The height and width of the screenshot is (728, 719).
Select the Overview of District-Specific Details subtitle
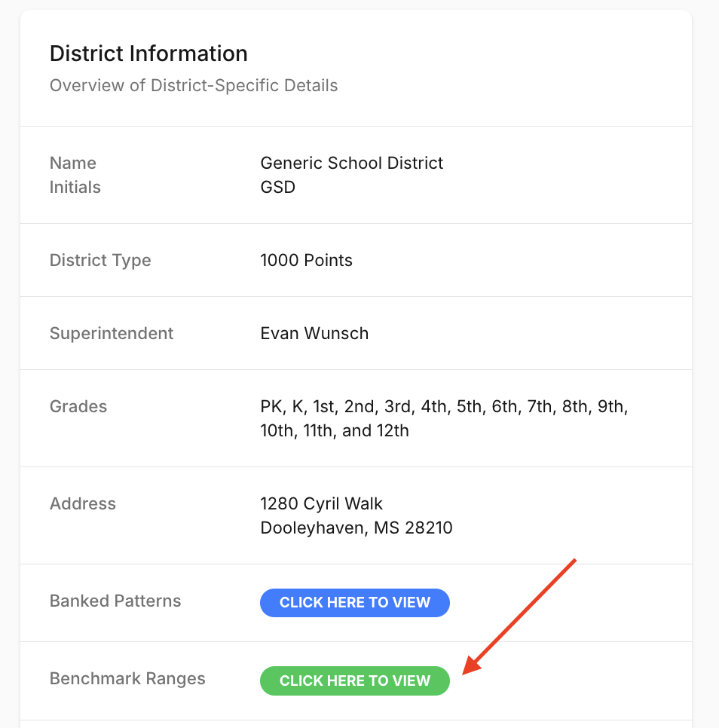tap(194, 85)
